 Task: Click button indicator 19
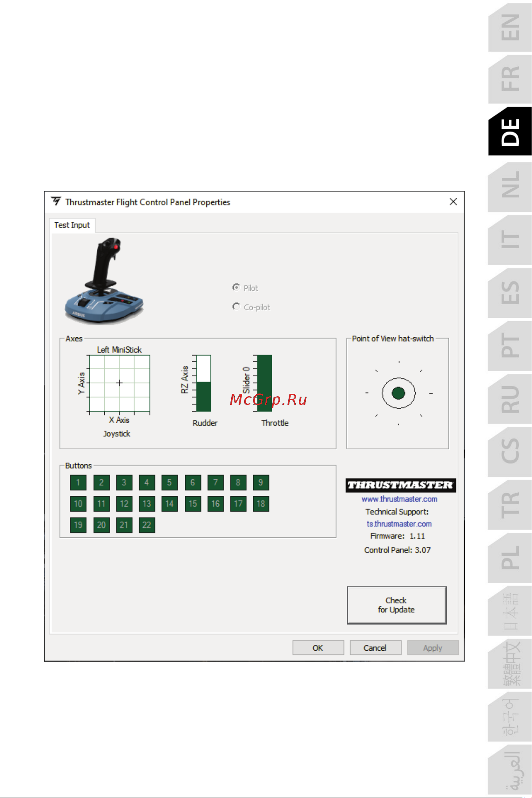[78, 525]
